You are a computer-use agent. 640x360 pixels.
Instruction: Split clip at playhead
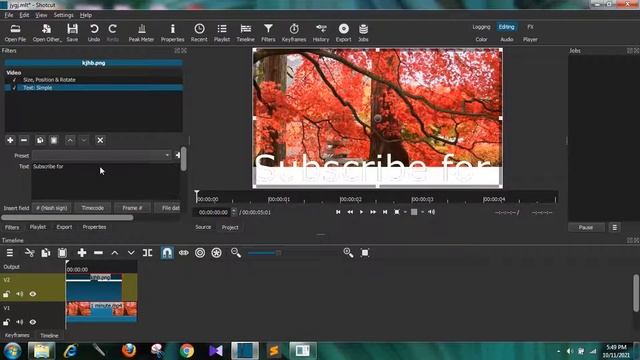pyautogui.click(x=147, y=253)
